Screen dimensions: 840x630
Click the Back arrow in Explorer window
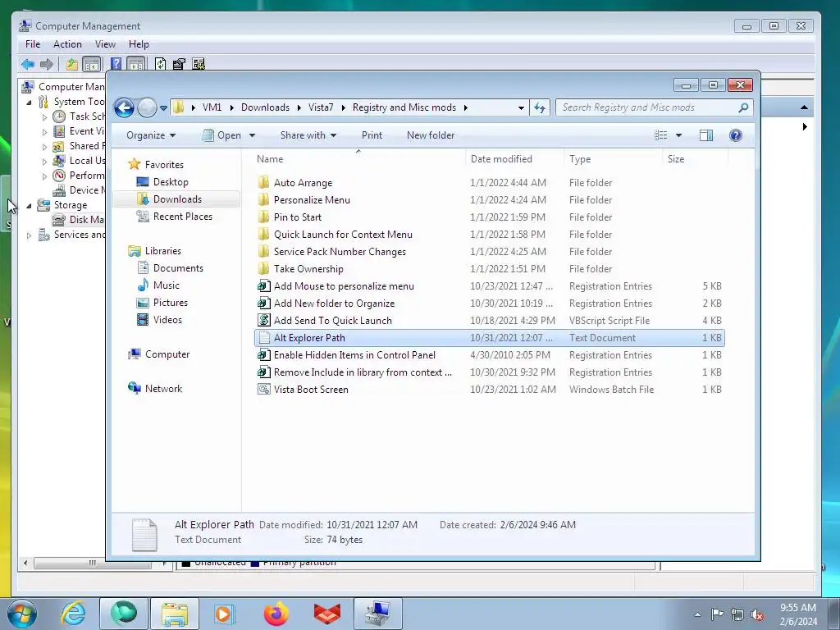click(x=124, y=107)
